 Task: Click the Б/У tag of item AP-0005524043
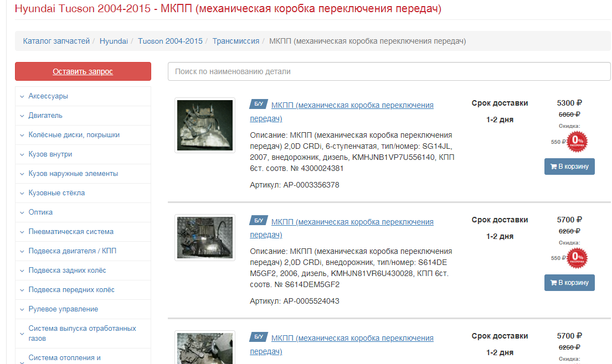[259, 221]
